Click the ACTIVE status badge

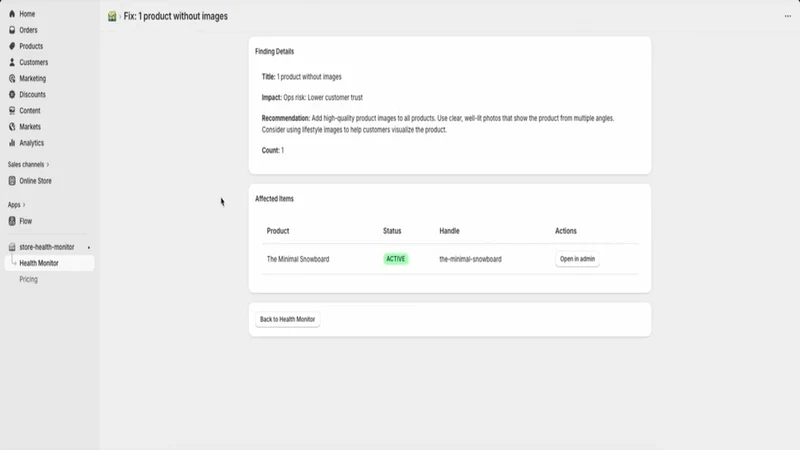point(395,259)
